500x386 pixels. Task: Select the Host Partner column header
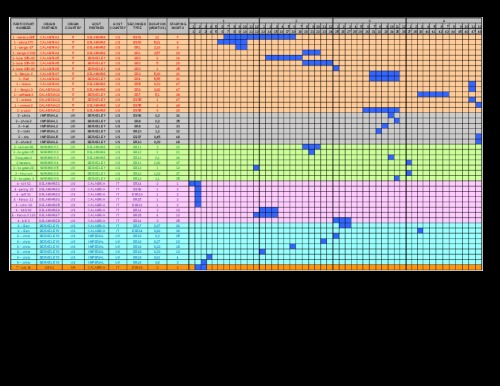[96, 26]
